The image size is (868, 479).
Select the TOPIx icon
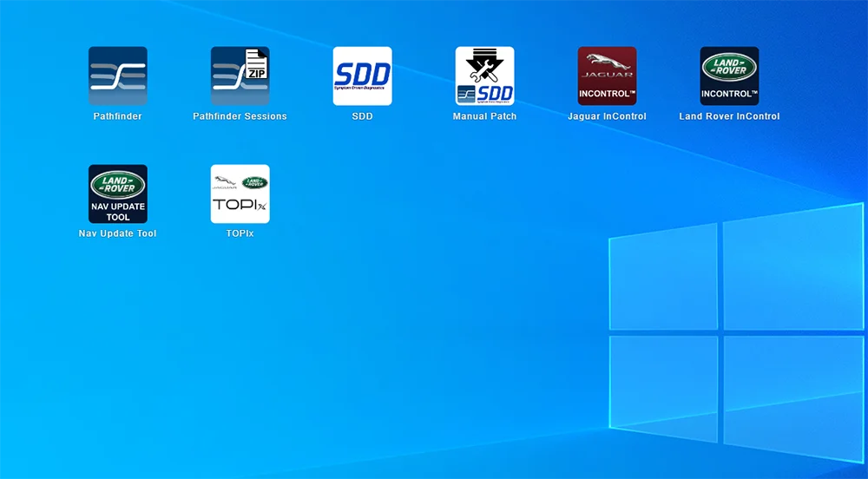(240, 194)
